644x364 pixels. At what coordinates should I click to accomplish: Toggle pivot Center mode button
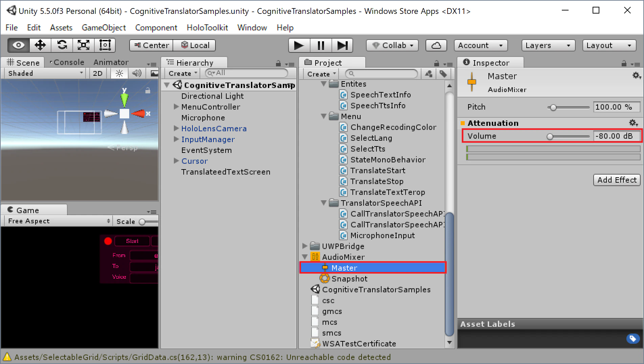(x=151, y=45)
